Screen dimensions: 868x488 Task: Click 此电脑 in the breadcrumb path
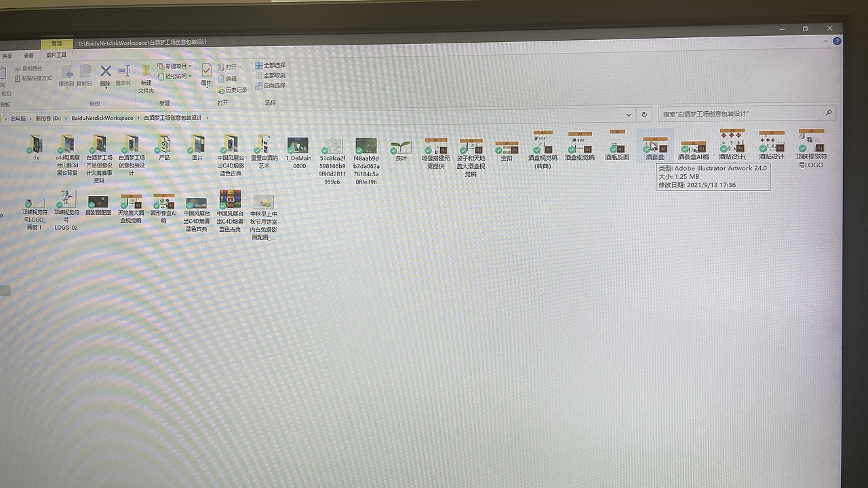point(18,119)
